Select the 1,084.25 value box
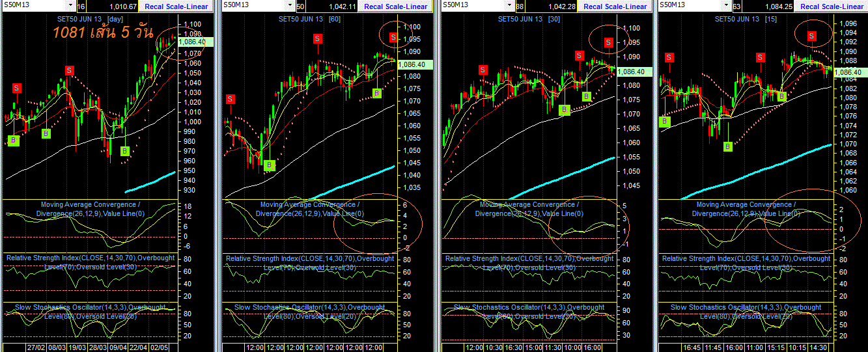The width and height of the screenshot is (868, 352). 768,7
